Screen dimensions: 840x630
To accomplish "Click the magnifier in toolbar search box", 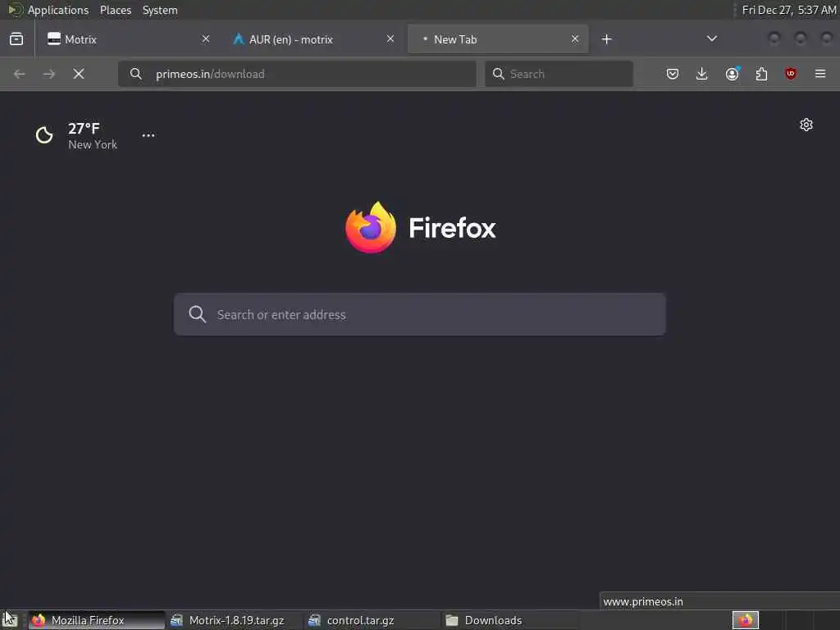I will [498, 74].
